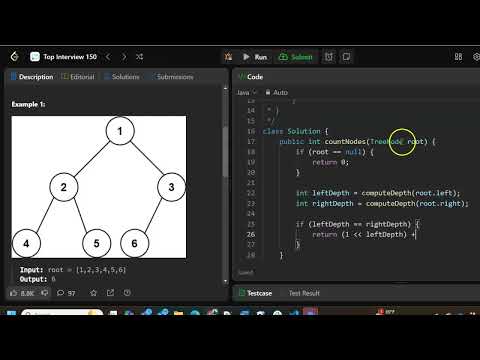Run the code
This screenshot has height=360, width=480.
pyautogui.click(x=255, y=57)
